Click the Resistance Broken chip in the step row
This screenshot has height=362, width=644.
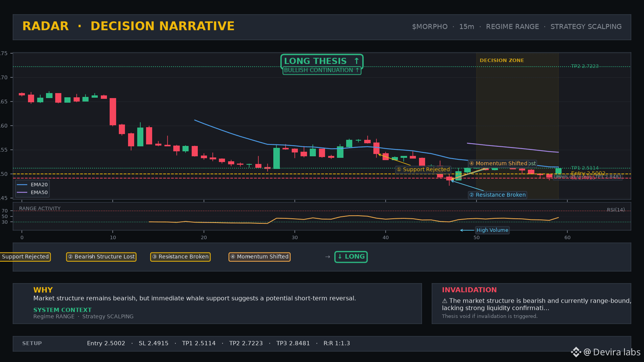180,257
